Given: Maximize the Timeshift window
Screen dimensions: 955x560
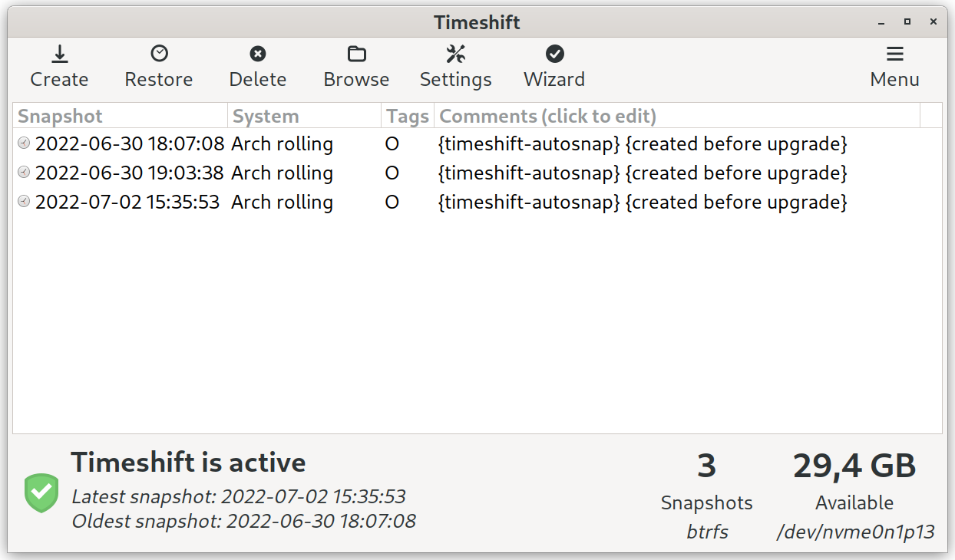Looking at the screenshot, I should click(x=907, y=21).
